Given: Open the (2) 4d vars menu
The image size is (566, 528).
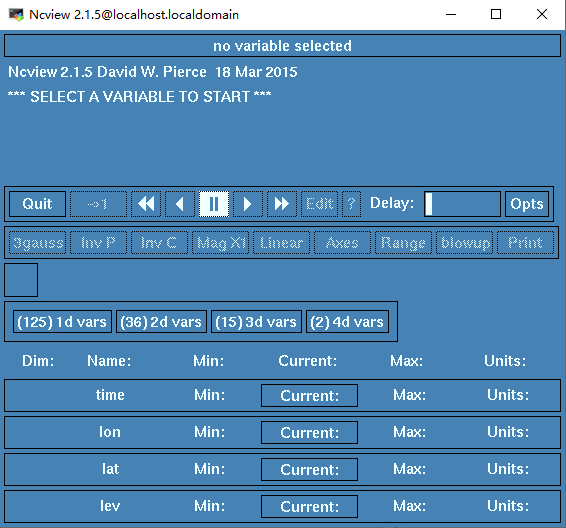Looking at the screenshot, I should (347, 322).
